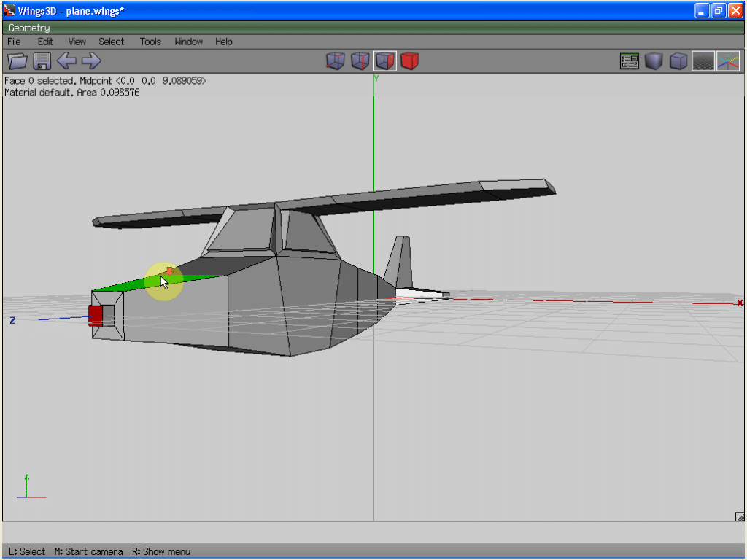This screenshot has width=747, height=560.
Task: Expand the Tools menu
Action: pyautogui.click(x=150, y=42)
